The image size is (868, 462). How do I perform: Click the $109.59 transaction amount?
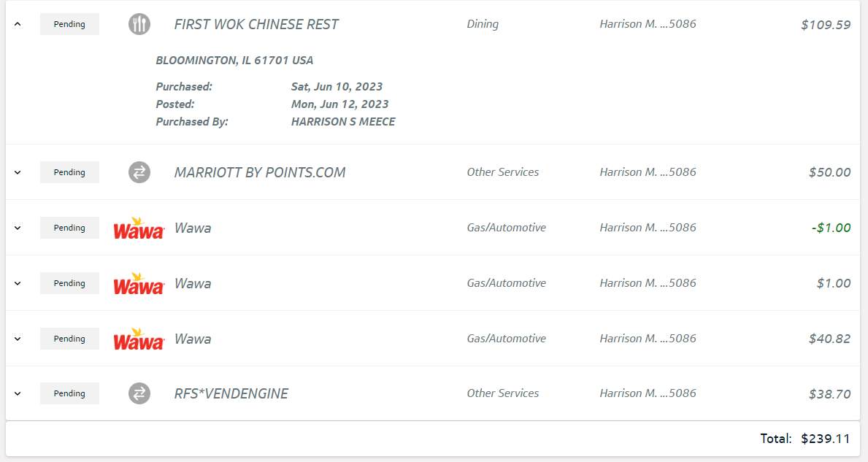(826, 25)
